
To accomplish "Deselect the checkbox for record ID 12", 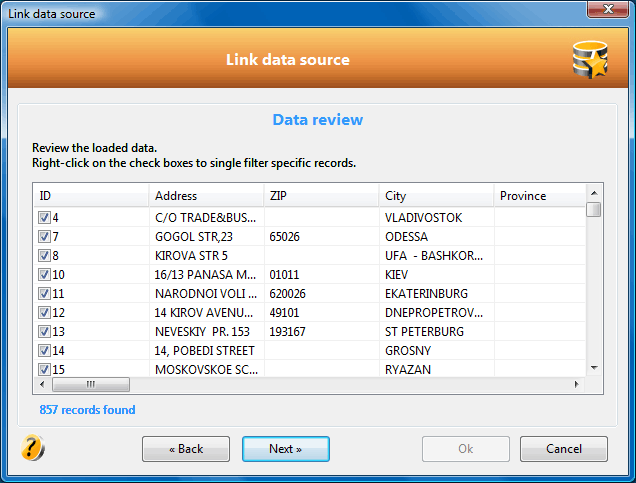I will [44, 313].
